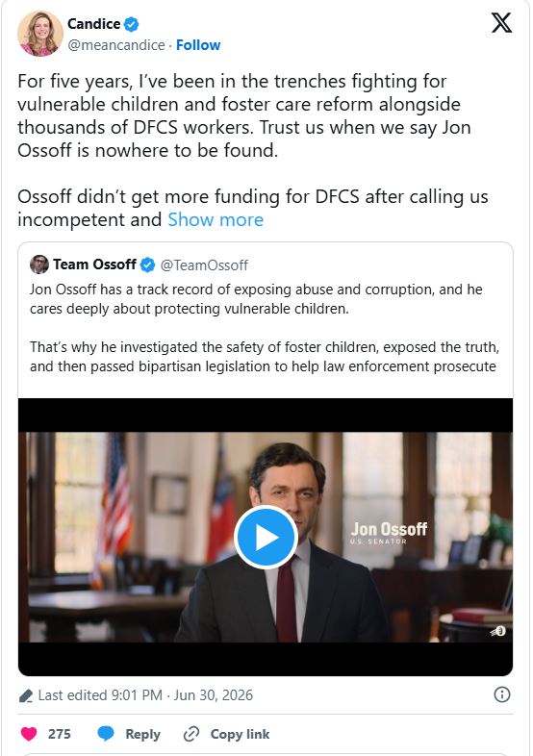Open the Last edited timestamp link
This screenshot has width=533, height=756.
145,695
